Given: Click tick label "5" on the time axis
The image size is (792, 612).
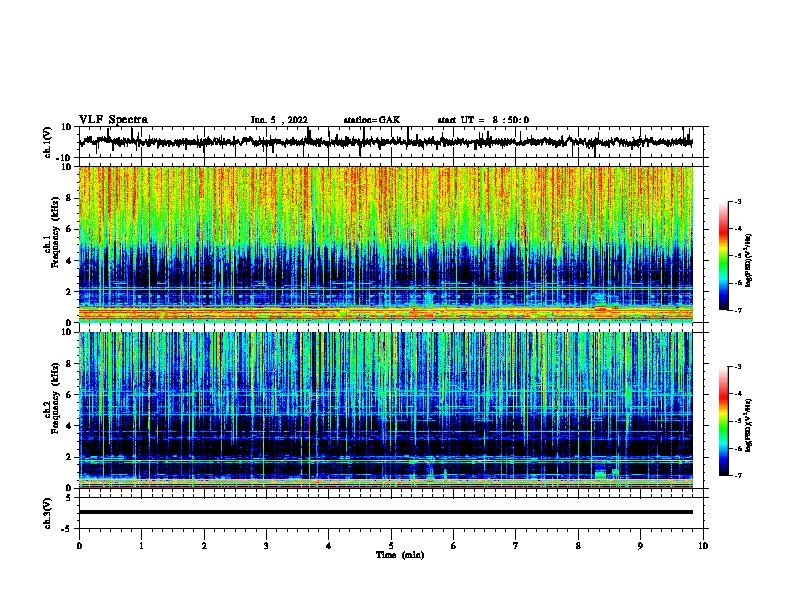Looking at the screenshot, I should click(391, 546).
